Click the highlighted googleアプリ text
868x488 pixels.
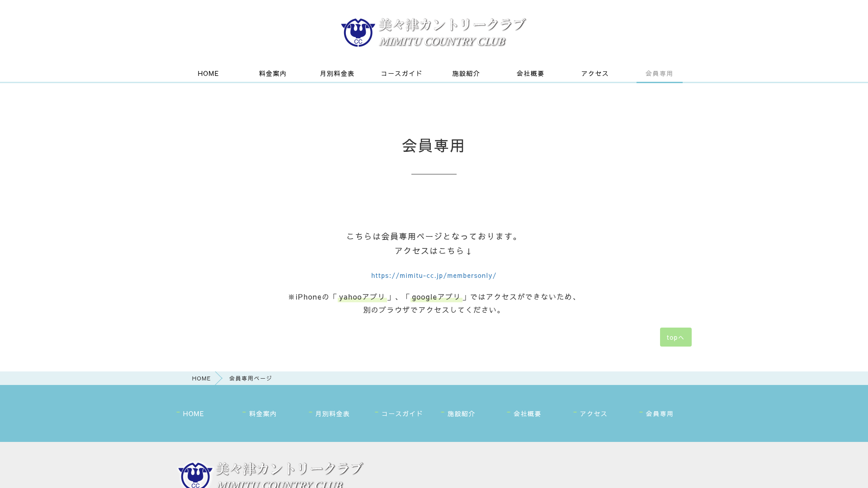(436, 297)
